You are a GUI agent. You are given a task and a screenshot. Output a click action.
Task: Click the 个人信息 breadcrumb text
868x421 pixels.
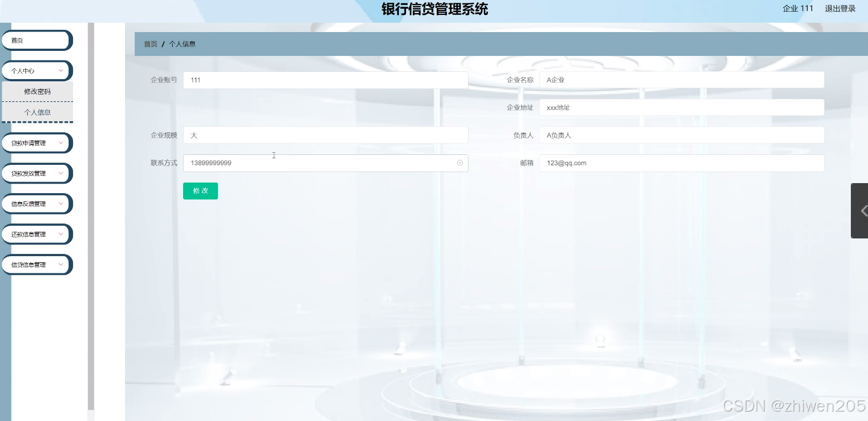pyautogui.click(x=182, y=44)
